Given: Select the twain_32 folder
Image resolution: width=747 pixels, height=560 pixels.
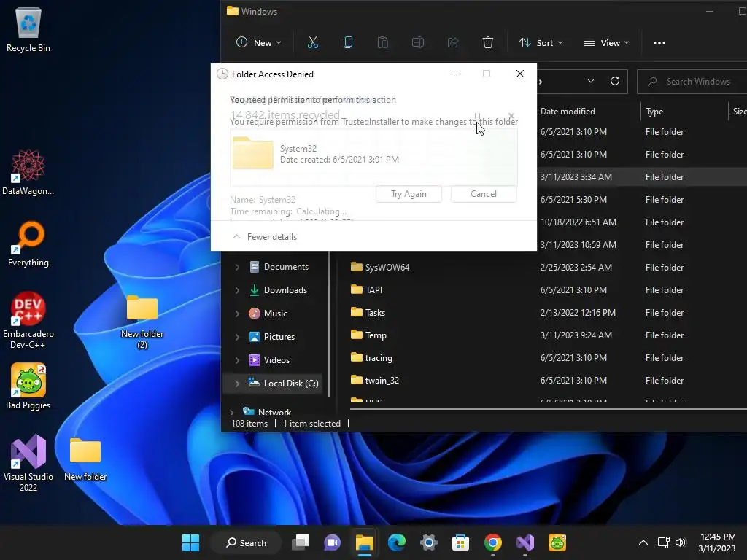Looking at the screenshot, I should pyautogui.click(x=382, y=381).
